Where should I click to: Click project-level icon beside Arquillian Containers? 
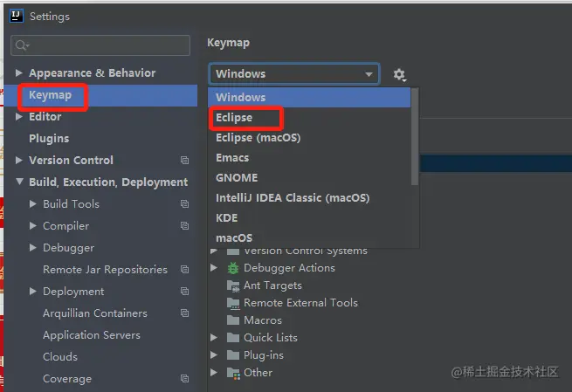click(184, 313)
